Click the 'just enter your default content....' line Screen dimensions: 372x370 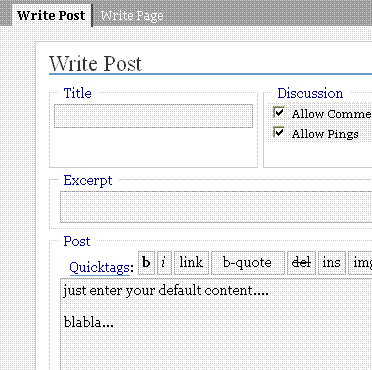click(x=166, y=291)
